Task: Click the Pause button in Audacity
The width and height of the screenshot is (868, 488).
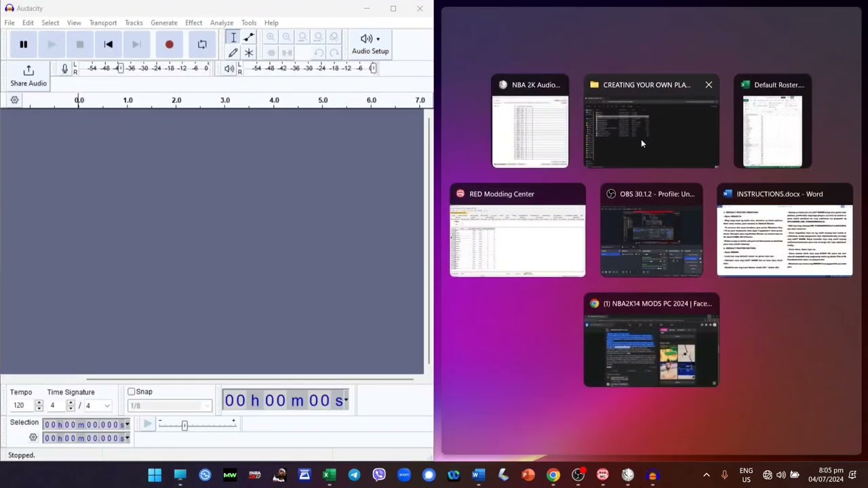Action: [24, 45]
